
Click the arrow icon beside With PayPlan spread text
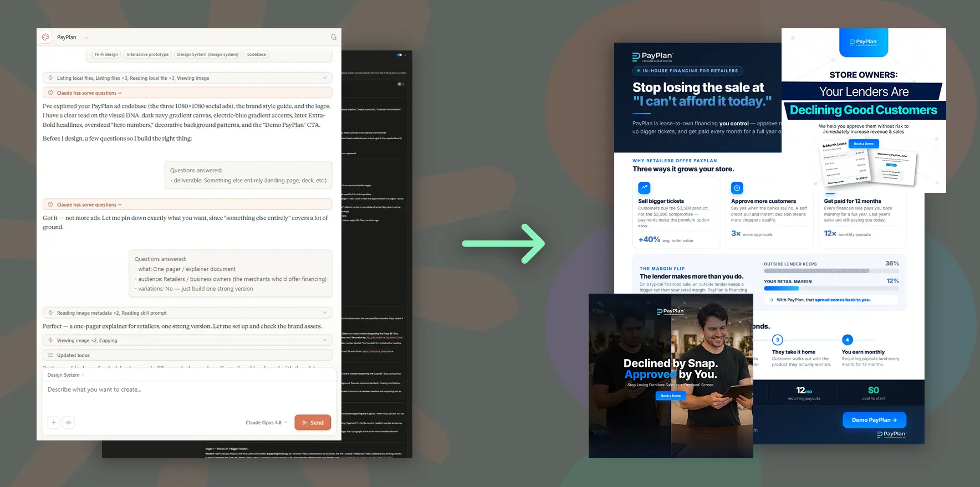click(771, 300)
